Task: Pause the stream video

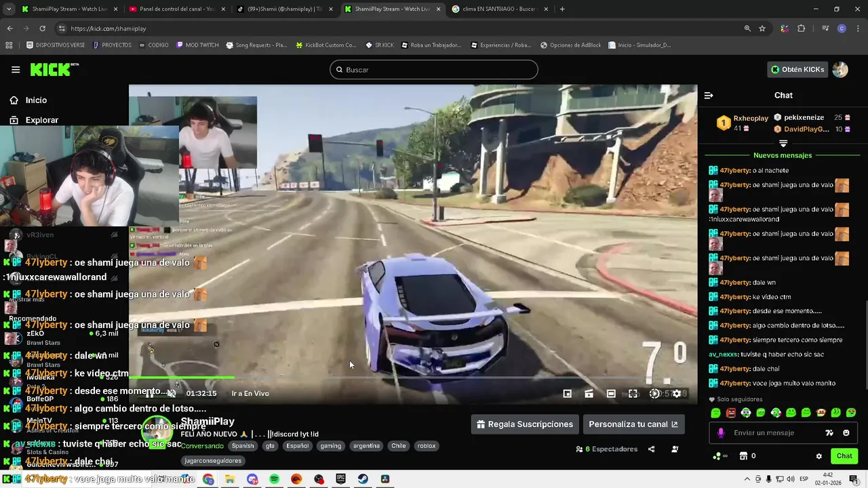Action: click(149, 393)
